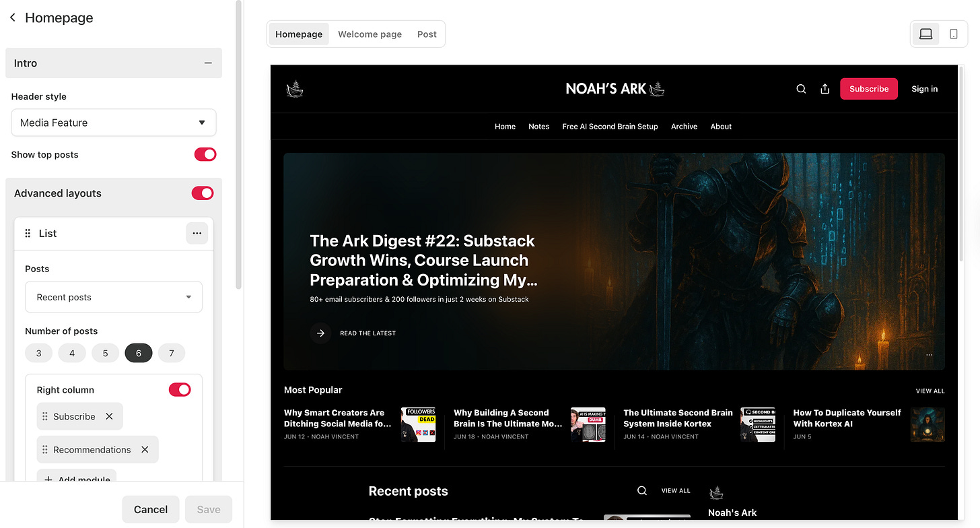Open How To Duplicate Yourself post
The height and width of the screenshot is (528, 980).
point(847,418)
